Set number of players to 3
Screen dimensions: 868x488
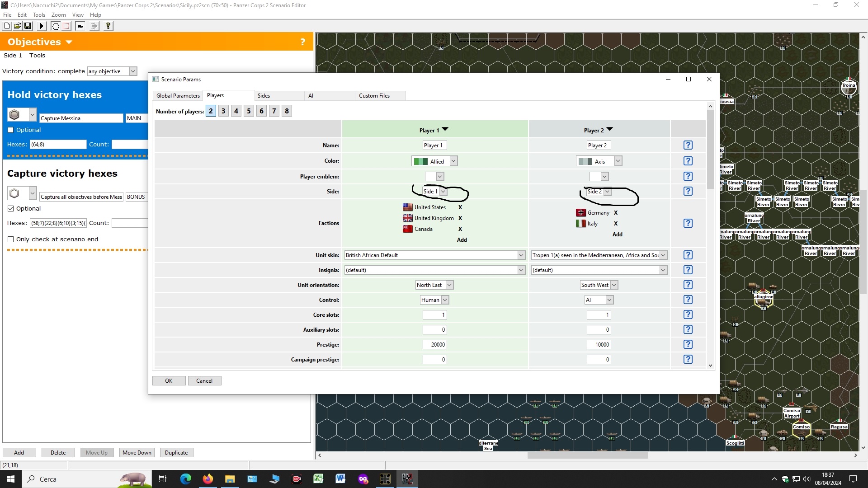click(x=223, y=111)
